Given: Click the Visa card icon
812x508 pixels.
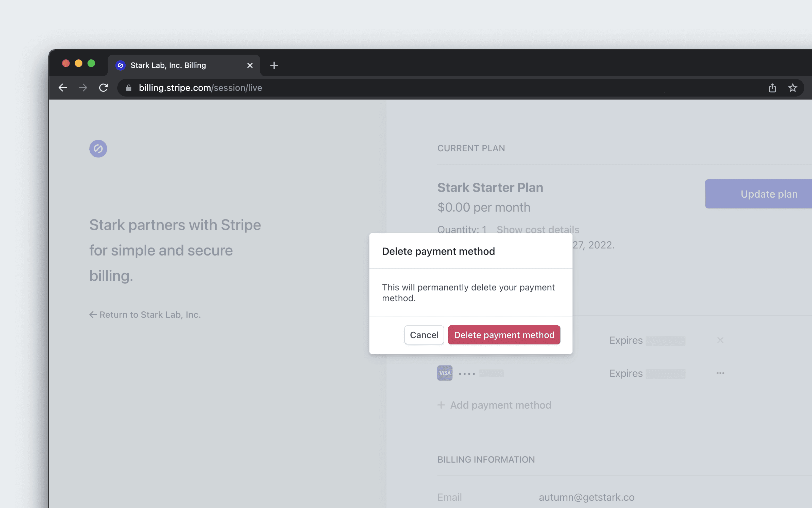Looking at the screenshot, I should [445, 373].
